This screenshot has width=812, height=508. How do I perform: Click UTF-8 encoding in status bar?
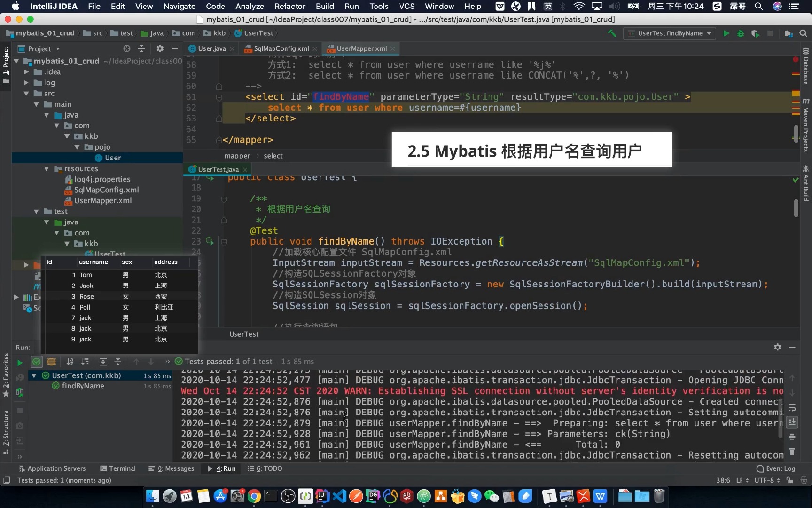tap(767, 480)
